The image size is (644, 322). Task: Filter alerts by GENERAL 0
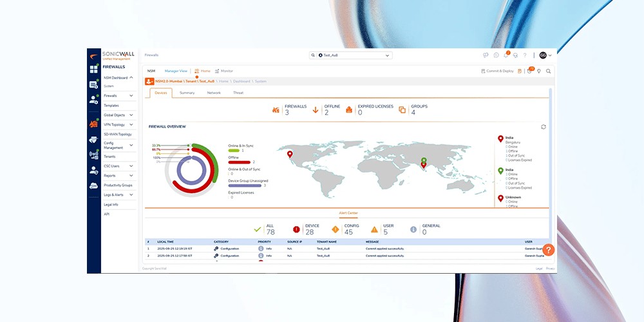pos(424,230)
